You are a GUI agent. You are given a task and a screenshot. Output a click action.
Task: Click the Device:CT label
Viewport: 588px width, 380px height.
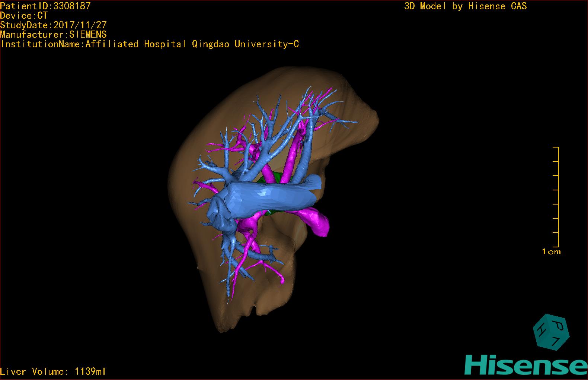click(24, 16)
